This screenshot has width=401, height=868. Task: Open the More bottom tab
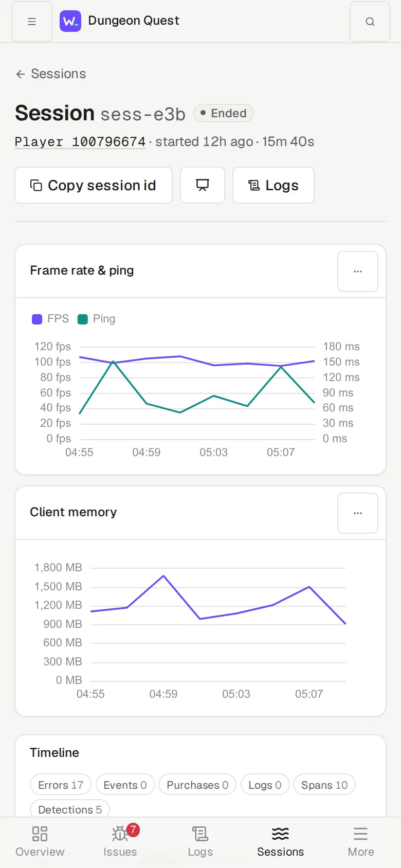361,842
